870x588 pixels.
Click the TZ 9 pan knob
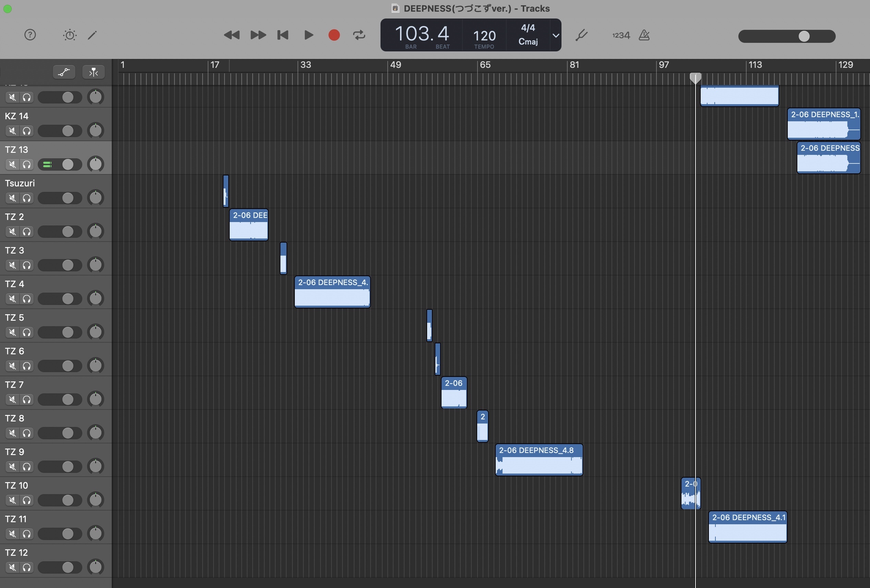tap(96, 466)
